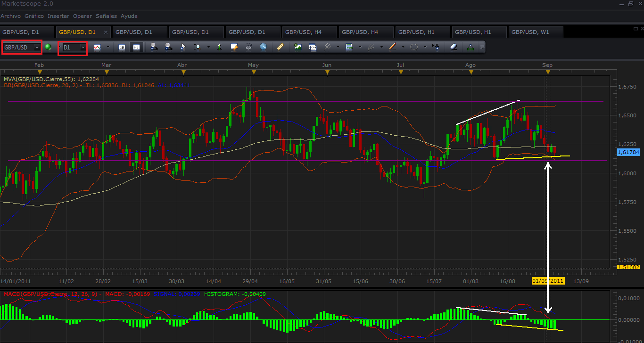Restore down the Marketscope window
The image size is (644, 343).
point(631,4)
